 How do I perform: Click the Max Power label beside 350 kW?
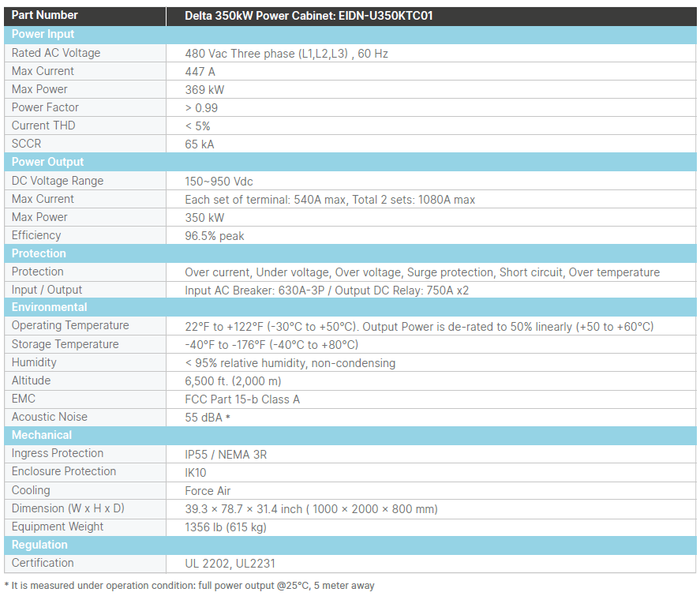point(39,217)
